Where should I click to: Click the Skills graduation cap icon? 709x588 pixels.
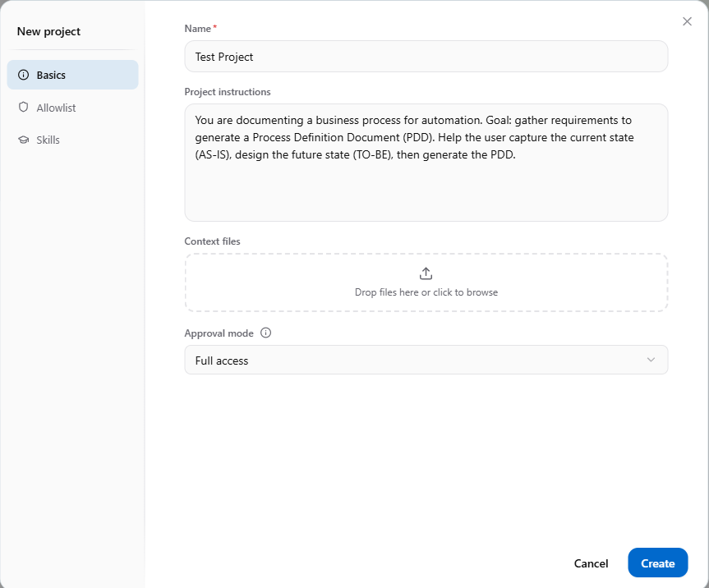[24, 140]
